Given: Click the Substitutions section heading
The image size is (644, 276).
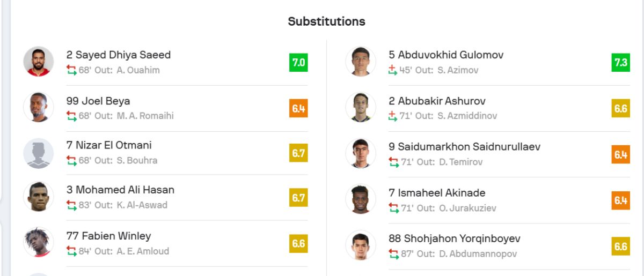Looking at the screenshot, I should coord(326,21).
